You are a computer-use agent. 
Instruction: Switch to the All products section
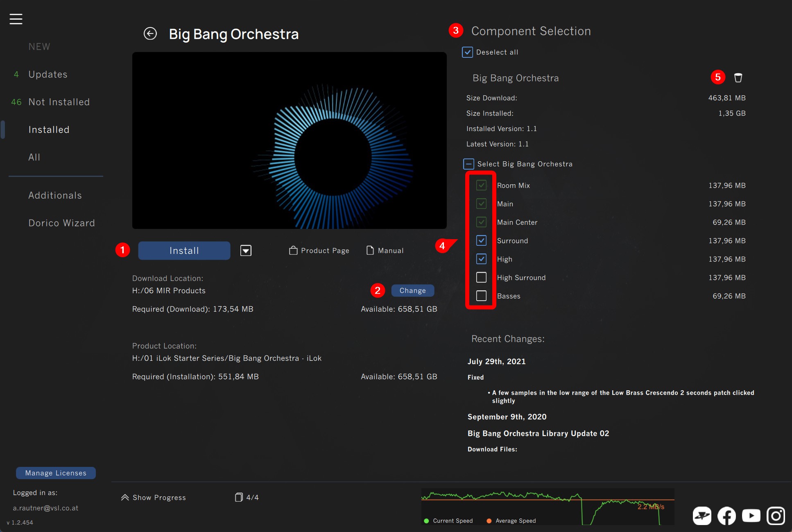coord(34,157)
